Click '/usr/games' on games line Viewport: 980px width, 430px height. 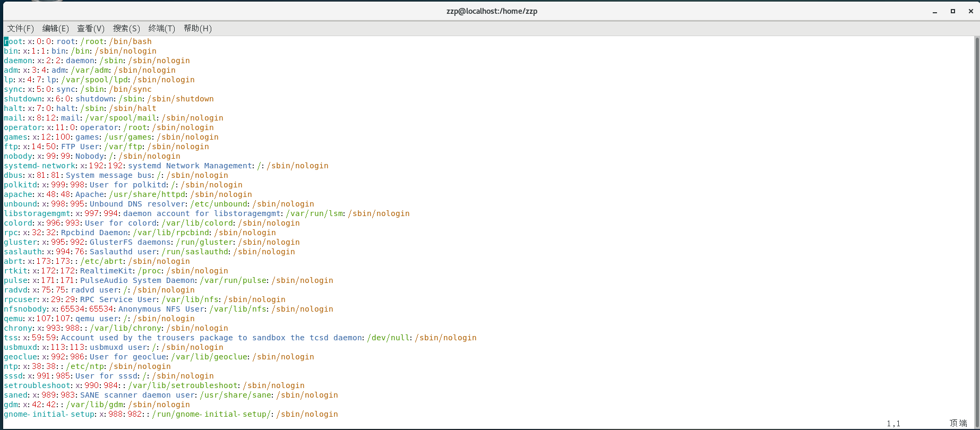click(x=128, y=137)
